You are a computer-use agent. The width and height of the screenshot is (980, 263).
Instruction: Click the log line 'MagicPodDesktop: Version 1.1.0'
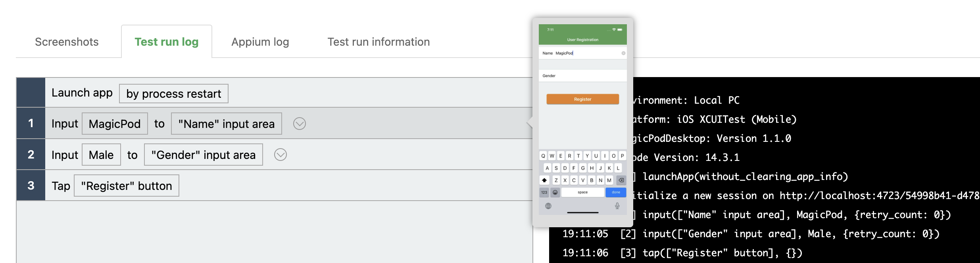(711, 139)
